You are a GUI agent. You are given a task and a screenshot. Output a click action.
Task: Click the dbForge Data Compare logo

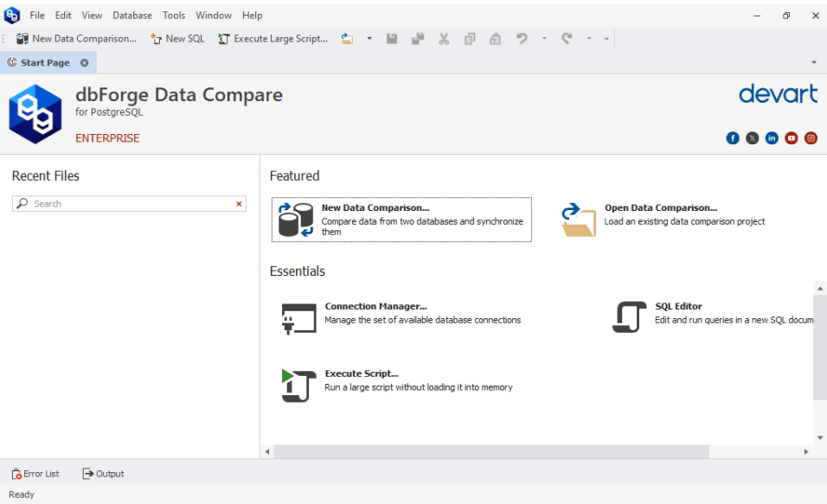point(35,114)
